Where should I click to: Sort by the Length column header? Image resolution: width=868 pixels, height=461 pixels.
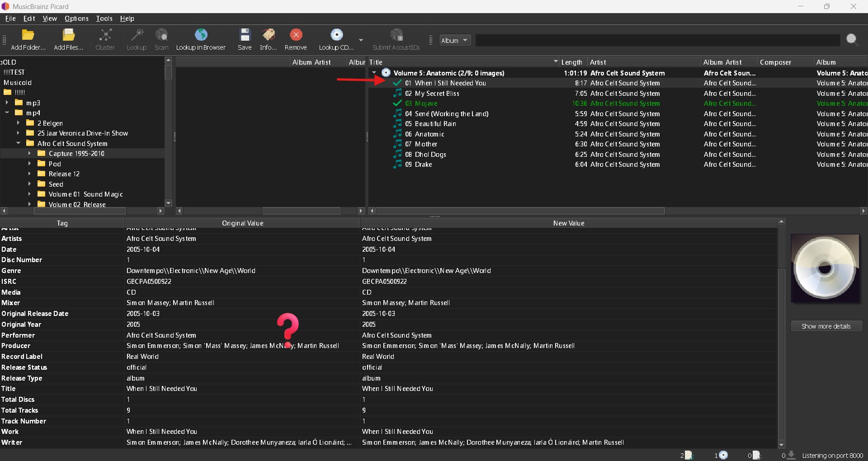point(573,62)
